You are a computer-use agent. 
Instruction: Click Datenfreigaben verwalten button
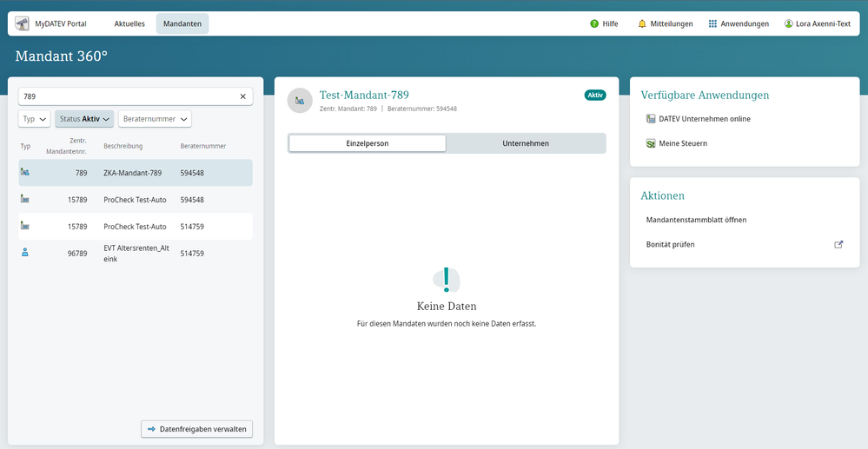tap(197, 429)
